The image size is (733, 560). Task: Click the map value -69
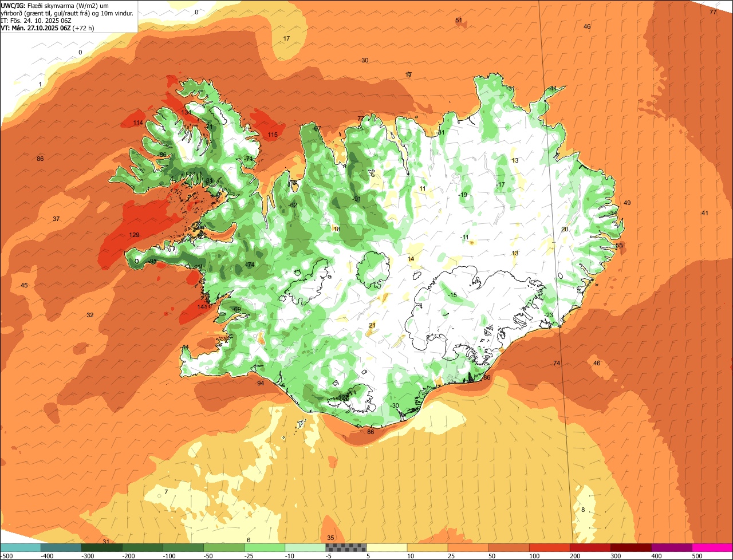click(x=237, y=309)
